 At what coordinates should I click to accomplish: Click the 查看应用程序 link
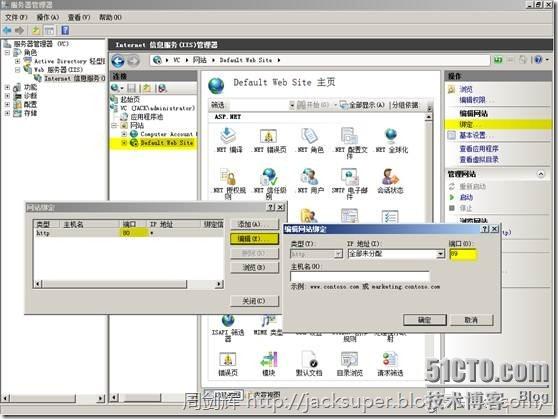pyautogui.click(x=479, y=149)
